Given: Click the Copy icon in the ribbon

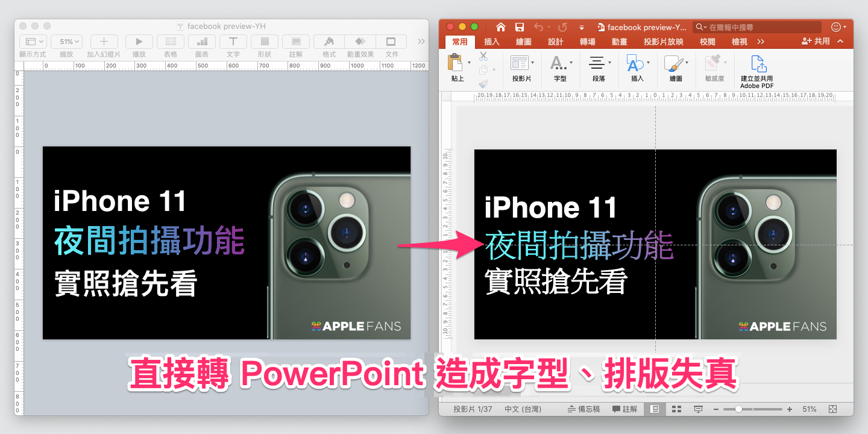Looking at the screenshot, I should (x=484, y=71).
